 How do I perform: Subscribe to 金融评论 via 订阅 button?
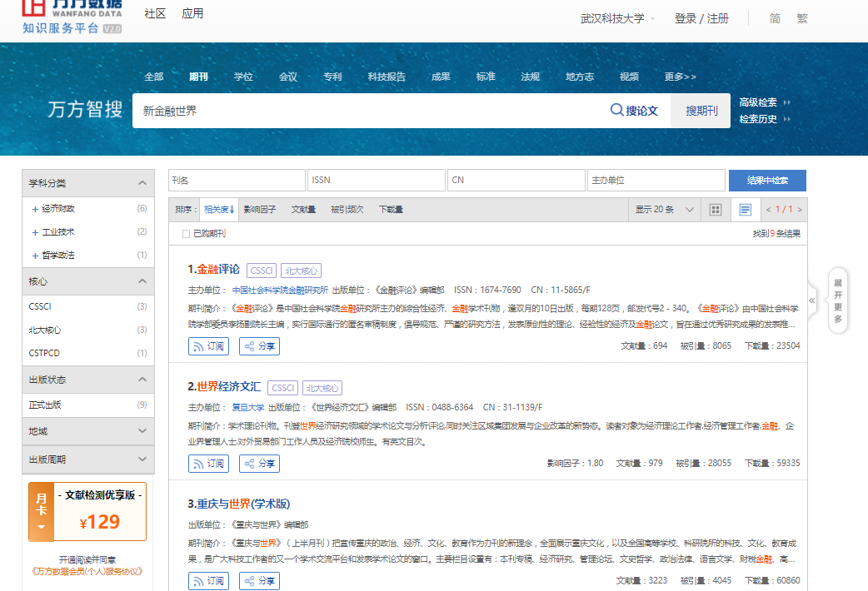click(x=209, y=346)
